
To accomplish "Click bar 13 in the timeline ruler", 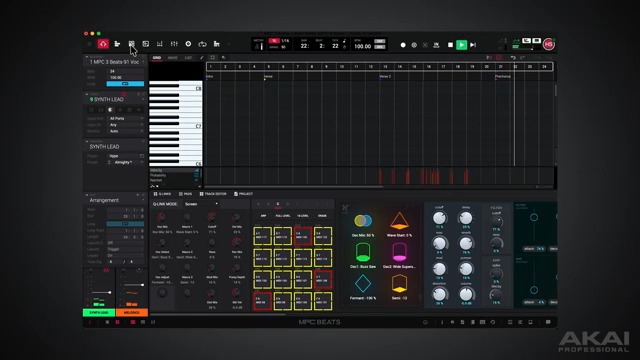I will (x=385, y=67).
